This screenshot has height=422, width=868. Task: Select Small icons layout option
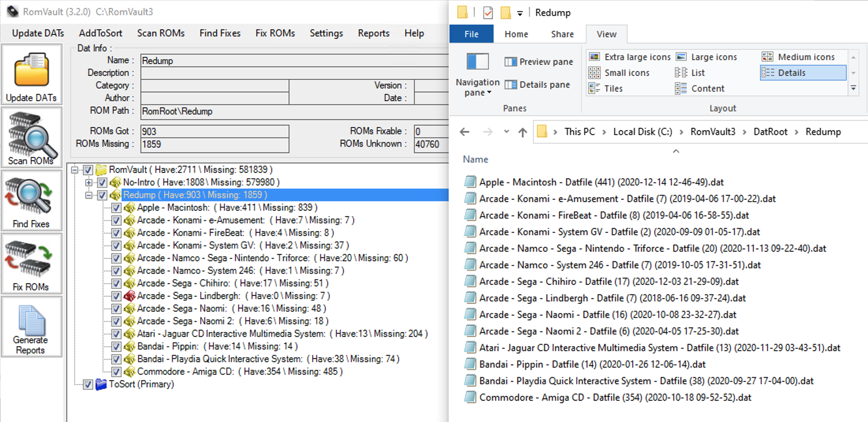tap(619, 73)
